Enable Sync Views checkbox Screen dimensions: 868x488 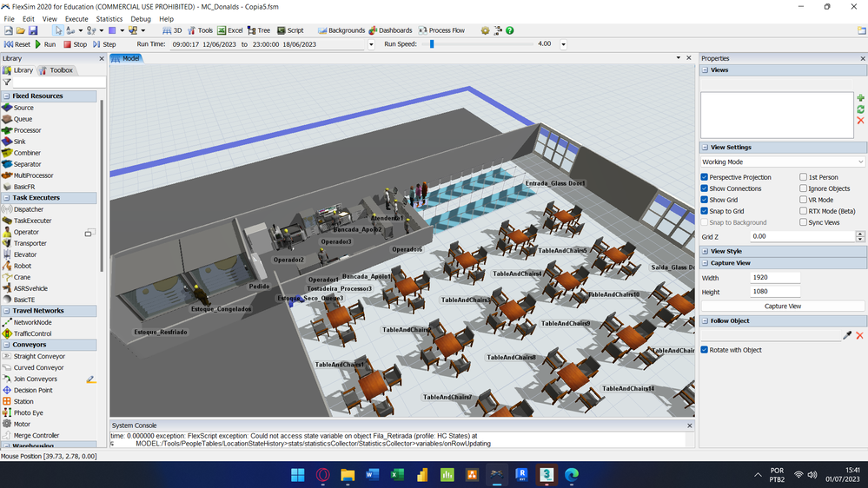(x=803, y=222)
